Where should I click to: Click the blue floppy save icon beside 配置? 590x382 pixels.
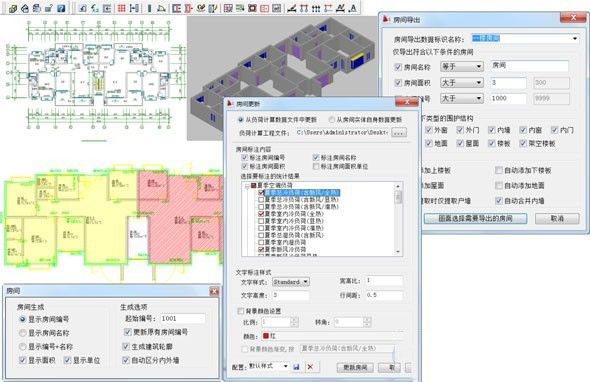tap(297, 367)
